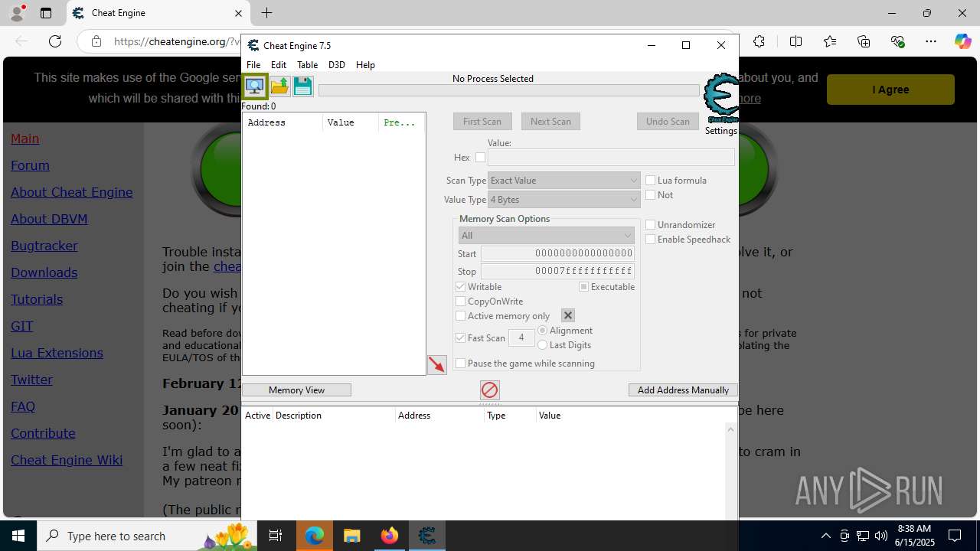980x551 pixels.
Task: Toggle Enable Speedhack checkbox
Action: point(651,240)
